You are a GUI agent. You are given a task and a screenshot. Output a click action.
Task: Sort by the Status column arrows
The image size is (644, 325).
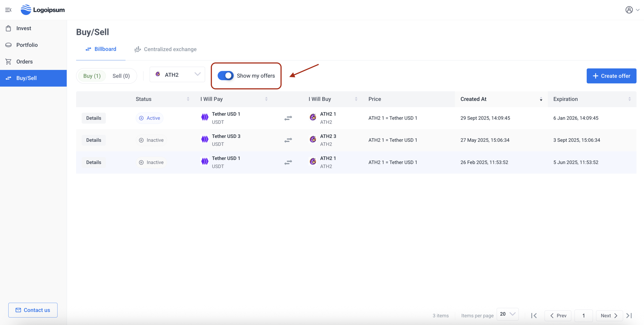(x=188, y=99)
